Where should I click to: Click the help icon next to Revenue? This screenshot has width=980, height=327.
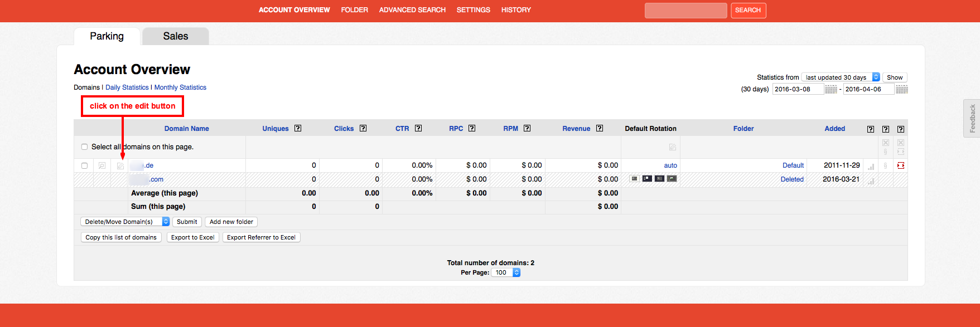[x=600, y=129]
